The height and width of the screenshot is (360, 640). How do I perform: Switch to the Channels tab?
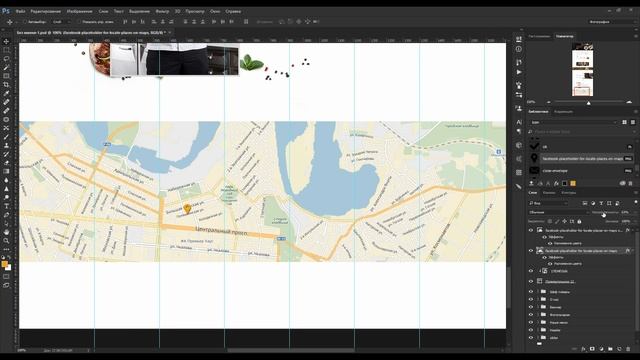(x=549, y=193)
